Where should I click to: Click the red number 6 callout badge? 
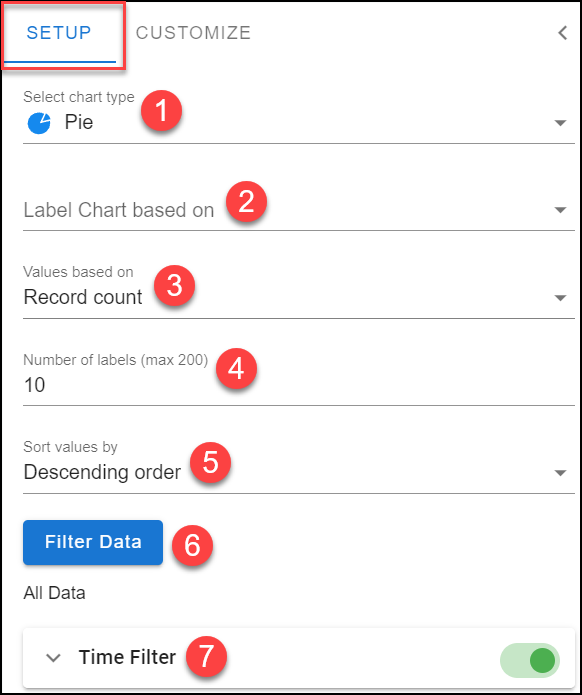(192, 545)
